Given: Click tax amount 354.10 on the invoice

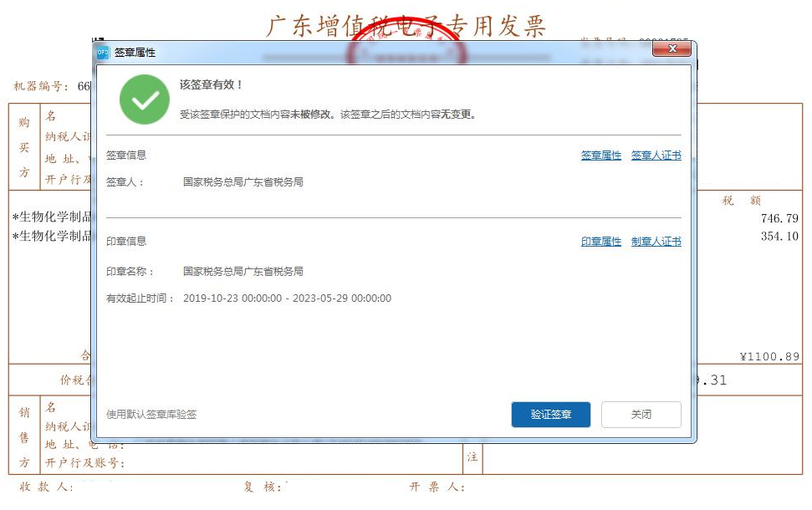Looking at the screenshot, I should coord(779,236).
